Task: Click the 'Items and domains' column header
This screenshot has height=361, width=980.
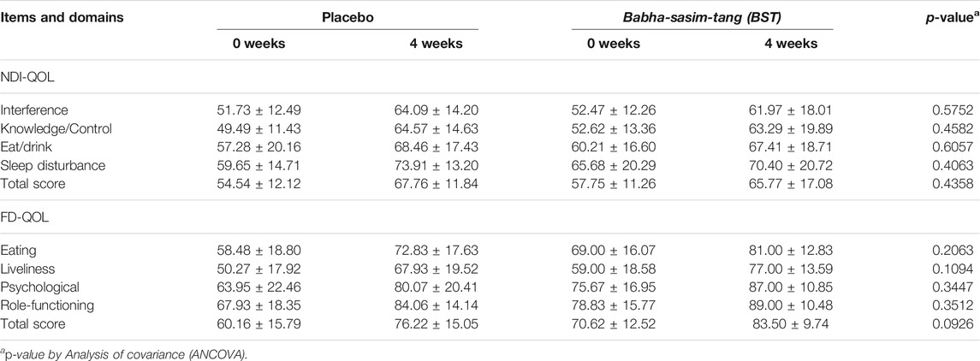Action: 62,17
